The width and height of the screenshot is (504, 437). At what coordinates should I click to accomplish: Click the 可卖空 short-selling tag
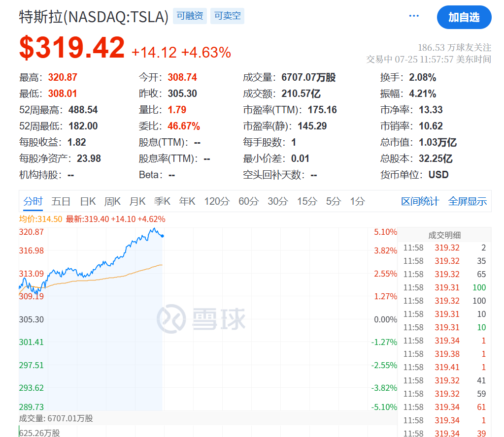(x=227, y=16)
